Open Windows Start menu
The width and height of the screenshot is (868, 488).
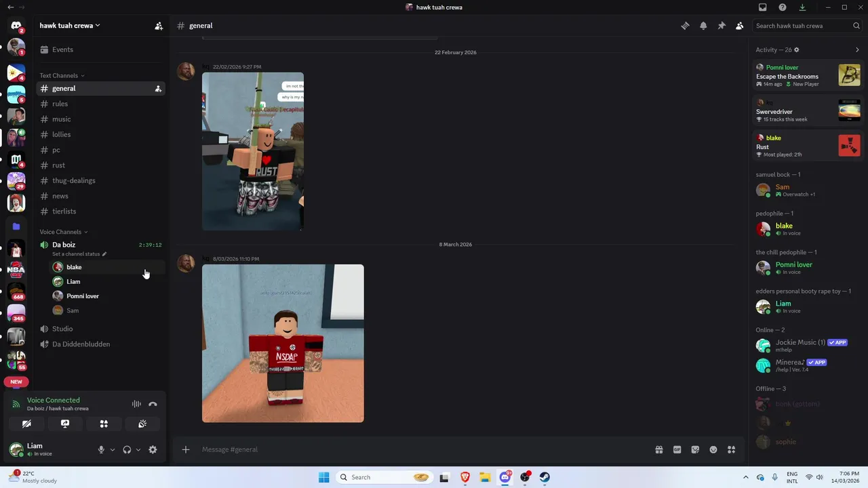[324, 477]
